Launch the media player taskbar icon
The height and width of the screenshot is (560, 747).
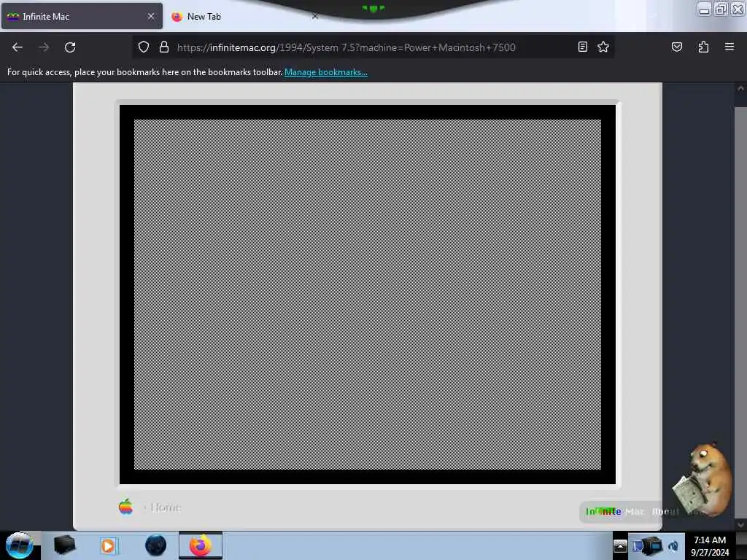pyautogui.click(x=108, y=545)
